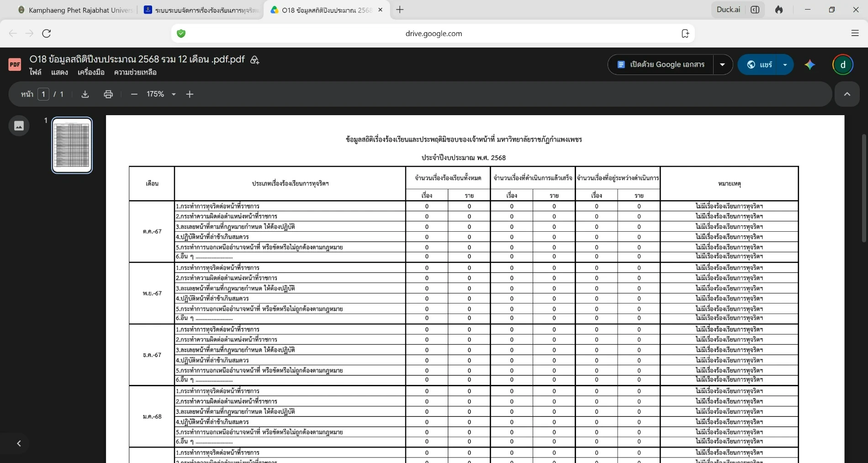
Task: Print the PDF document
Action: tap(108, 94)
